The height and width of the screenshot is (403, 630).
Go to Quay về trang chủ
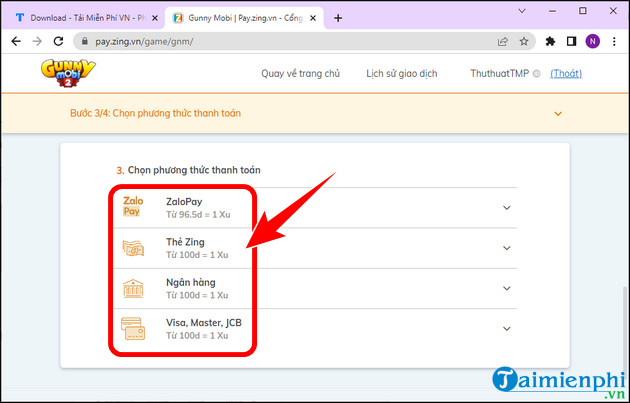click(x=301, y=74)
